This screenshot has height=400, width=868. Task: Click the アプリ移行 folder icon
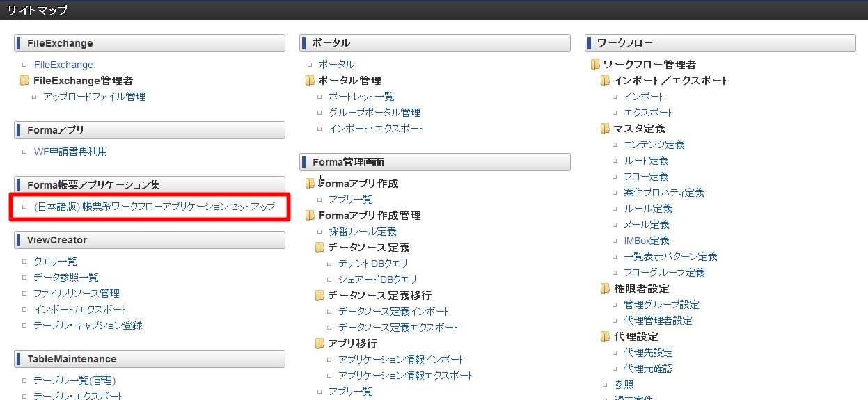(320, 344)
